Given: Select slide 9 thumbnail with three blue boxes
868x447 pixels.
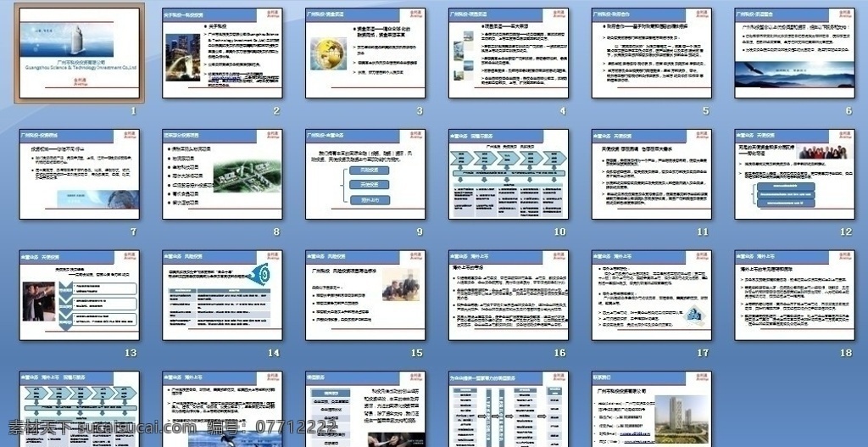Looking at the screenshot, I should point(365,175).
